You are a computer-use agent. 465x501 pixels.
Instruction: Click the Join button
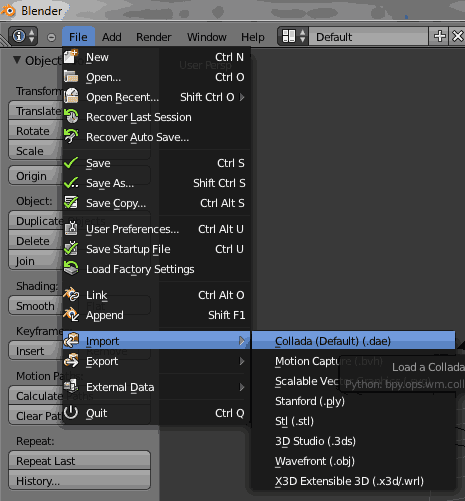point(36,261)
